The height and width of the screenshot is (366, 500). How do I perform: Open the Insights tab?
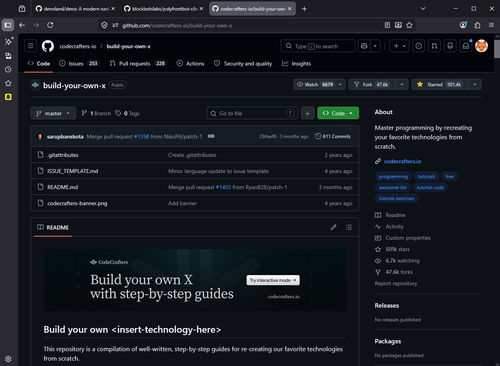coord(296,63)
